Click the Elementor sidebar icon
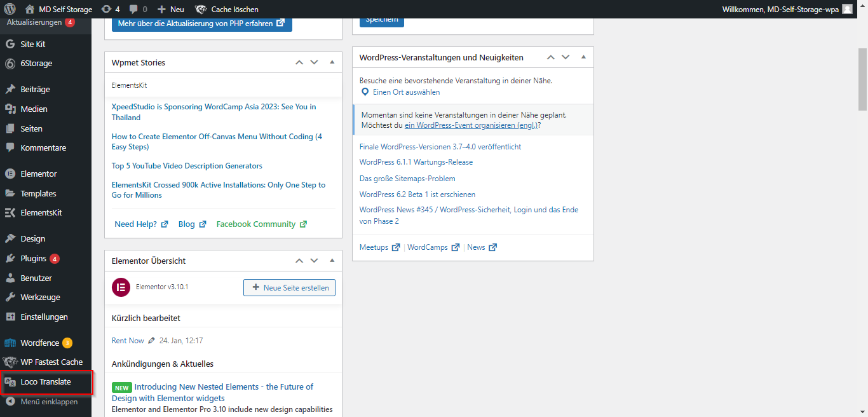Screen dimensions: 868x417 (10, 174)
